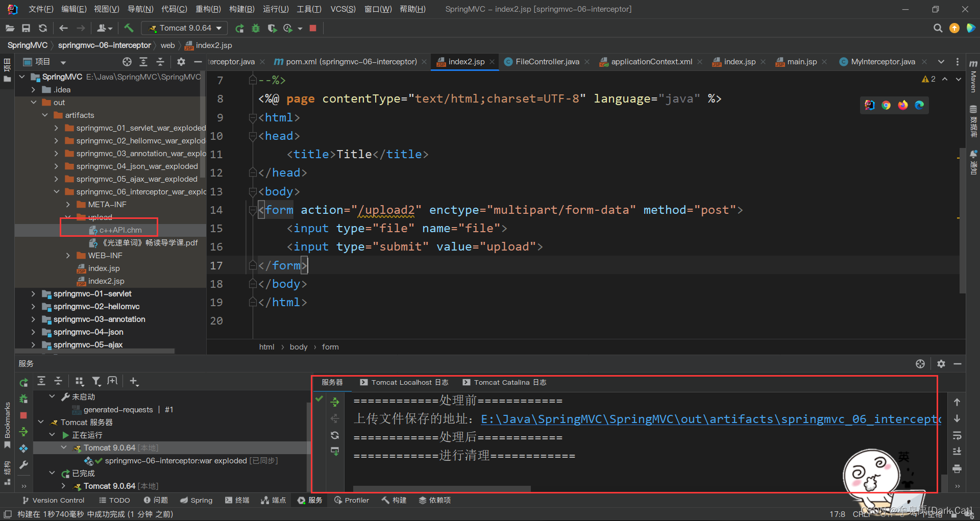Select springmvc-06-interceptor:war exploded deployment

(176, 461)
